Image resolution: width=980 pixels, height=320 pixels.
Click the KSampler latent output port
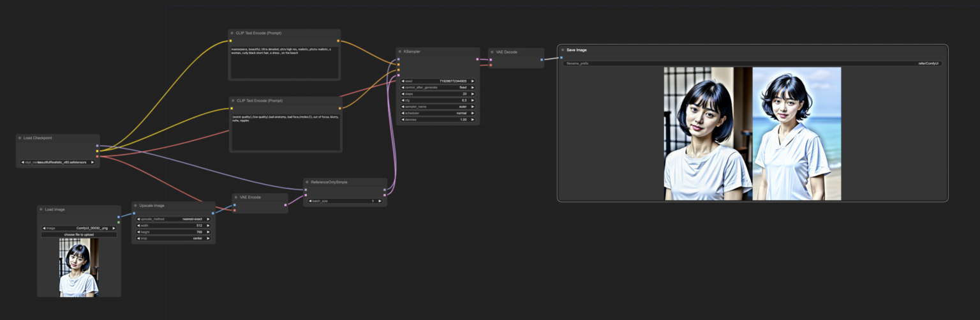(x=477, y=59)
